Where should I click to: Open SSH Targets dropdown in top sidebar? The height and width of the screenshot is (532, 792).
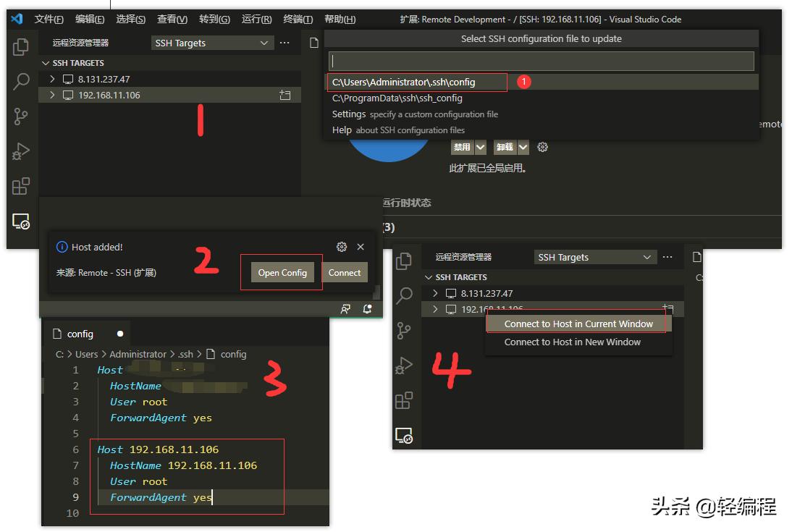click(x=212, y=43)
